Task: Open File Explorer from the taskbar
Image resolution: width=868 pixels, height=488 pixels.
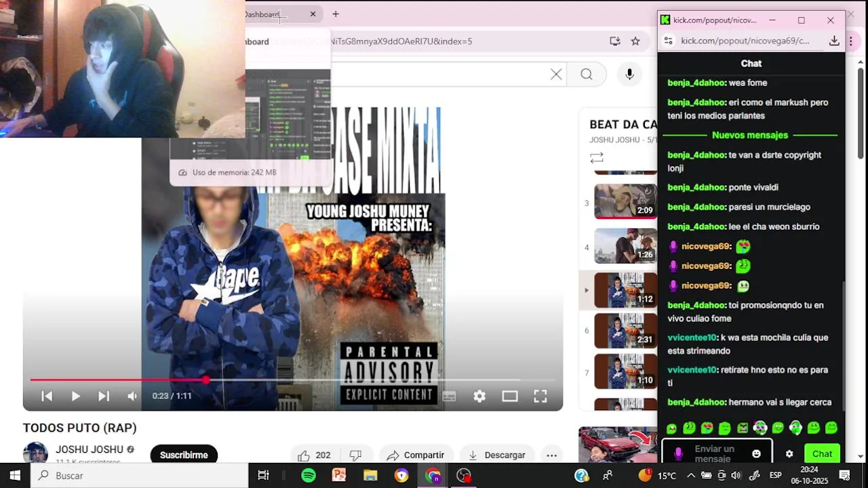Action: [370, 475]
